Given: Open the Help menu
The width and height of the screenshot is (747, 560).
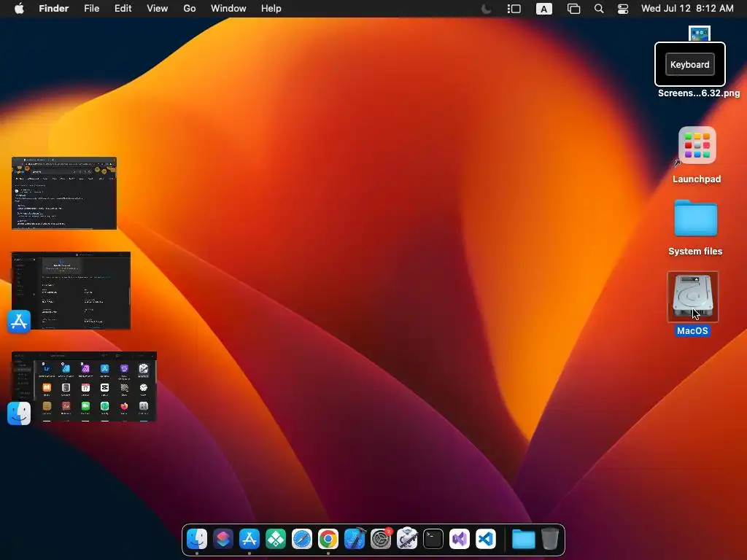Looking at the screenshot, I should [271, 9].
